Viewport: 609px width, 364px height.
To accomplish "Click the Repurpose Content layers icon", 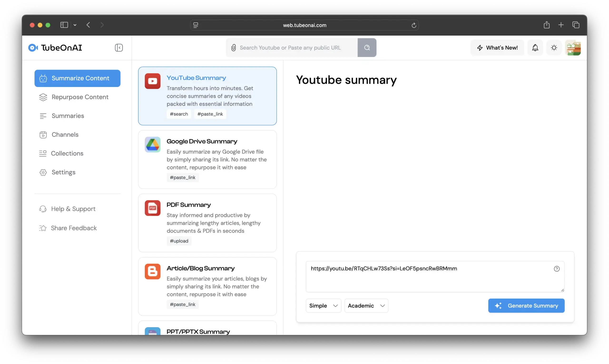I will (x=43, y=97).
